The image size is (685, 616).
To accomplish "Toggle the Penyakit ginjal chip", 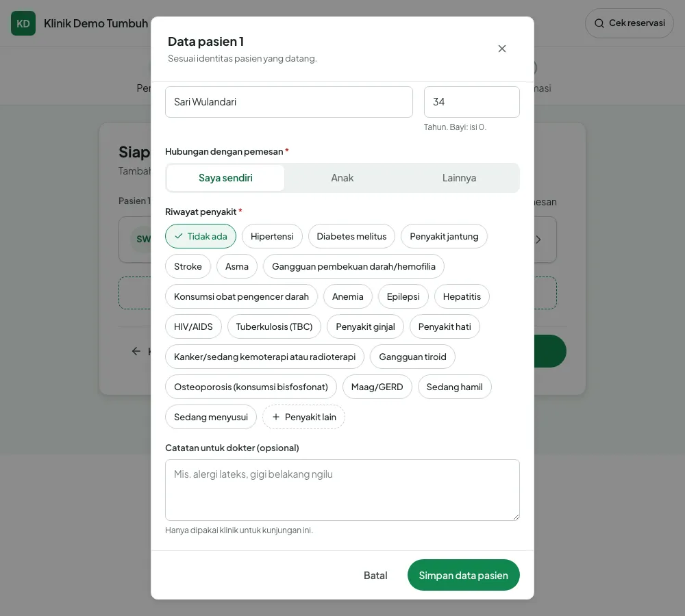I will tap(365, 326).
